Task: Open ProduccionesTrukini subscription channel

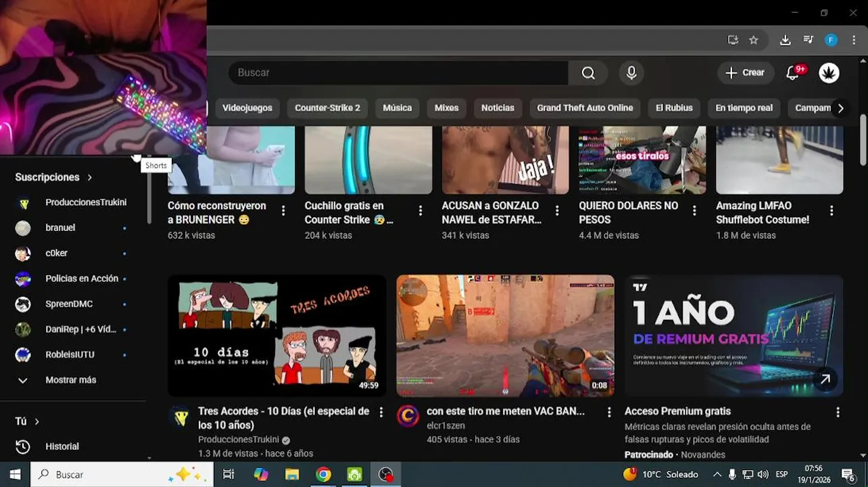Action: [x=72, y=202]
